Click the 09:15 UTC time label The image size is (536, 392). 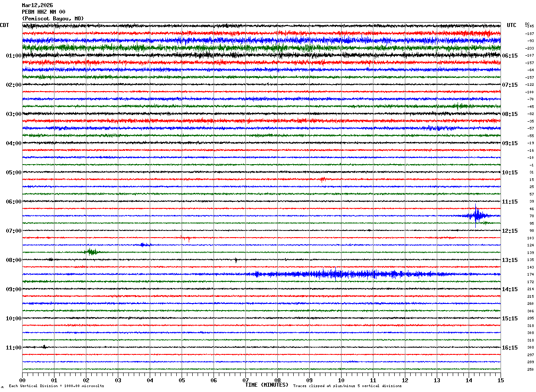tap(509, 143)
